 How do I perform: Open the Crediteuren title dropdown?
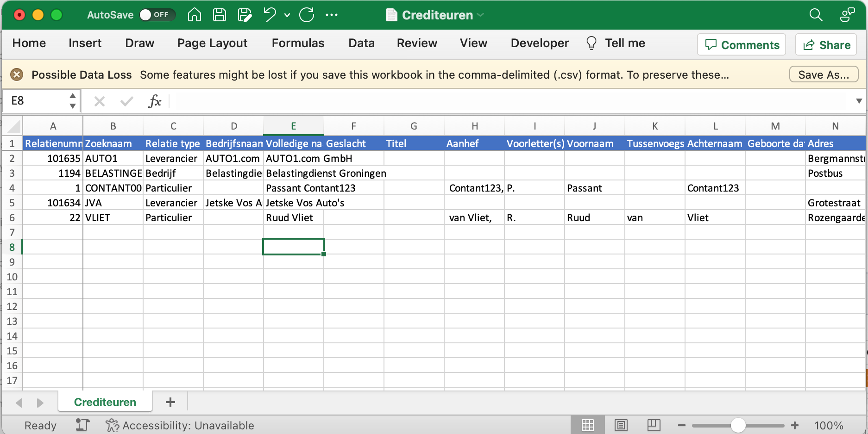pos(481,15)
